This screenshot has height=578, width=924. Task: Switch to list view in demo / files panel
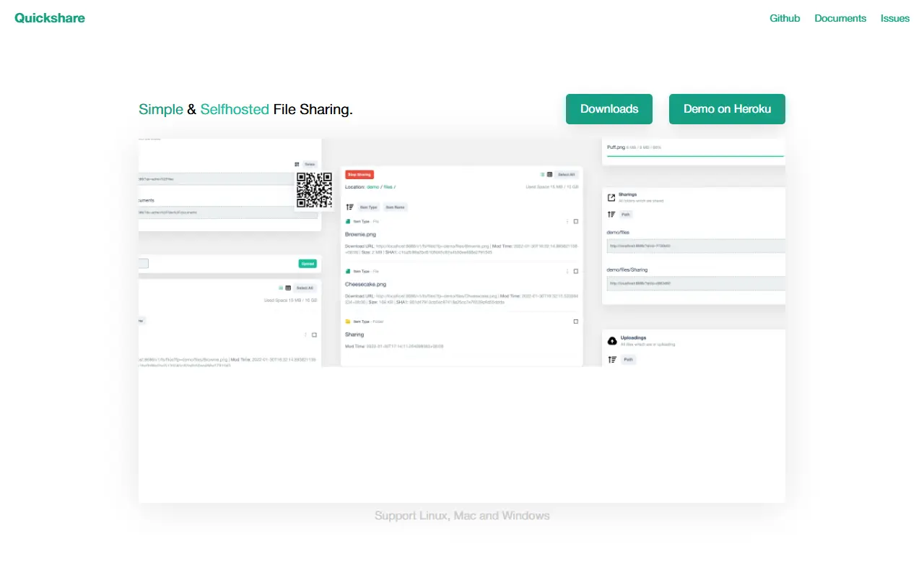542,175
